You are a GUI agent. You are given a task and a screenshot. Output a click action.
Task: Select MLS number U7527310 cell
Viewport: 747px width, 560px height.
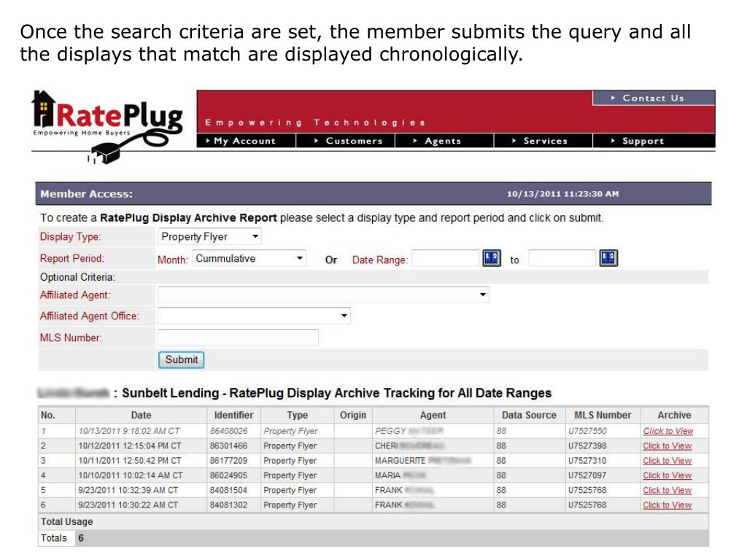603,461
